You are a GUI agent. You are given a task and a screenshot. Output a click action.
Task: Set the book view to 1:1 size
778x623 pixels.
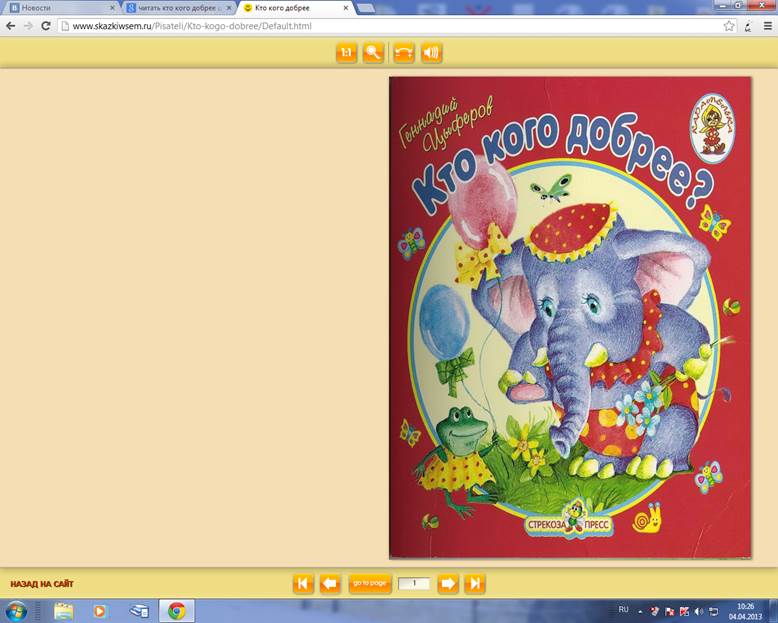tap(346, 53)
